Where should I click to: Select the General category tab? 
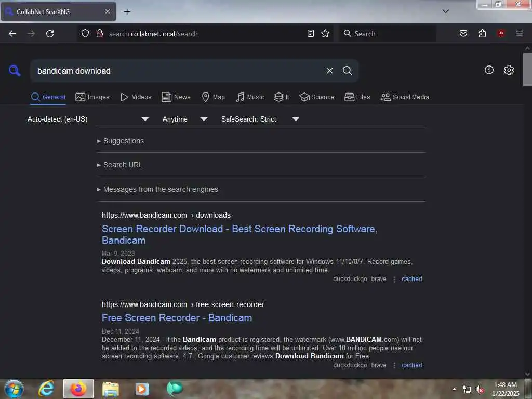tap(48, 97)
